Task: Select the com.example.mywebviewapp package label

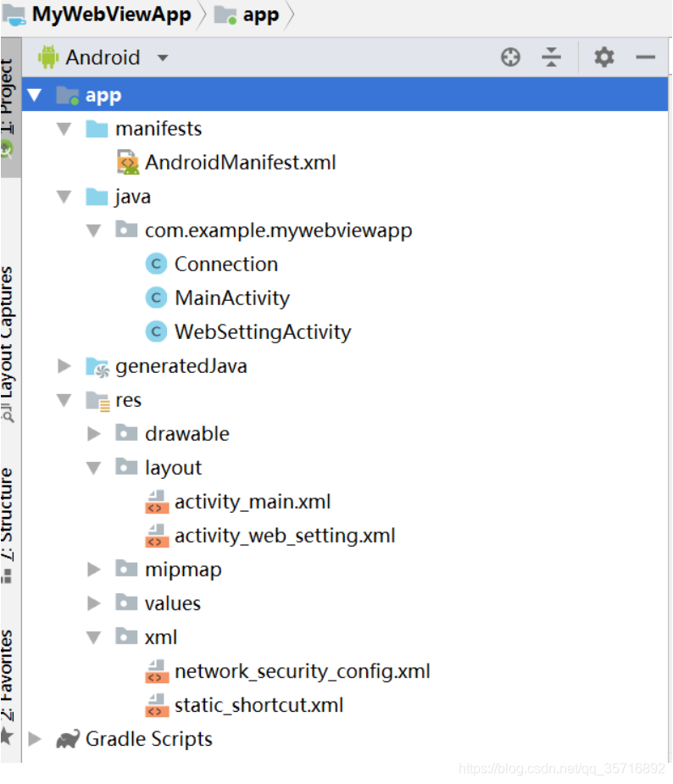Action: 279,231
